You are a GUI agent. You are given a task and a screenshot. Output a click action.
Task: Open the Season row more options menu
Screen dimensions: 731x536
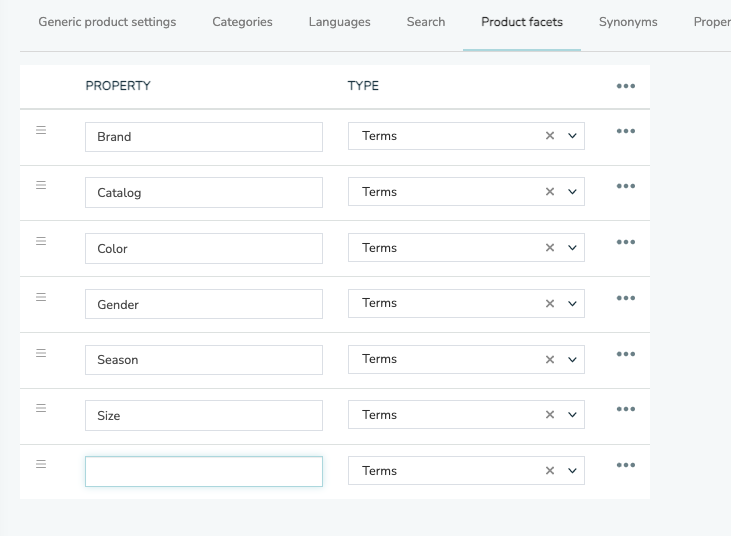click(626, 354)
